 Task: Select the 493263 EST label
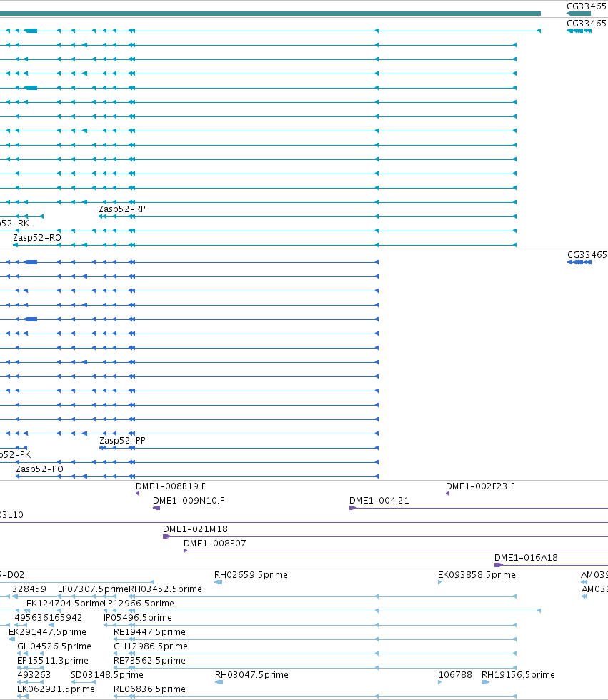[34, 674]
